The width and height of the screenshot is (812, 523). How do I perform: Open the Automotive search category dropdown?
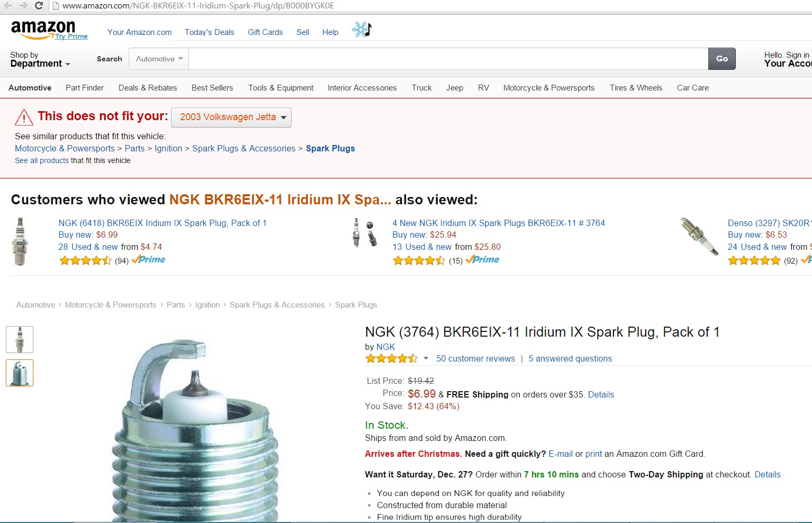point(159,59)
